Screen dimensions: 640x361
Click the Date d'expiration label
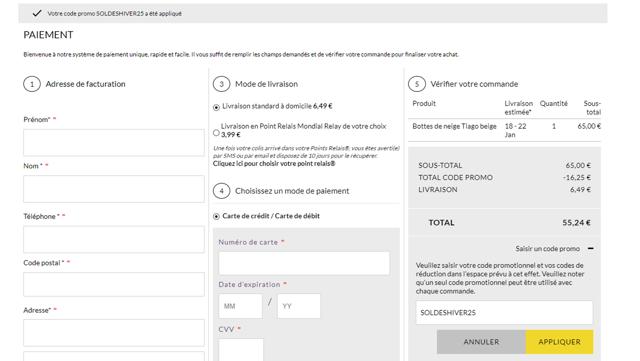coord(249,285)
